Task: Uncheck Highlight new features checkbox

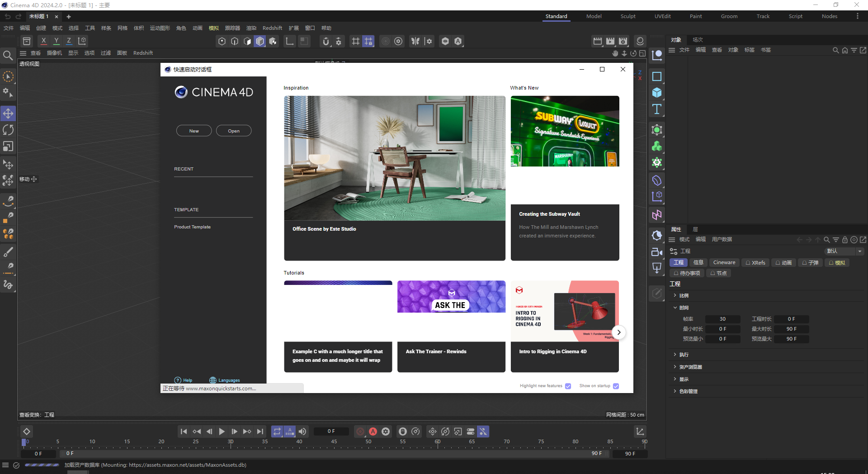Action: click(568, 386)
